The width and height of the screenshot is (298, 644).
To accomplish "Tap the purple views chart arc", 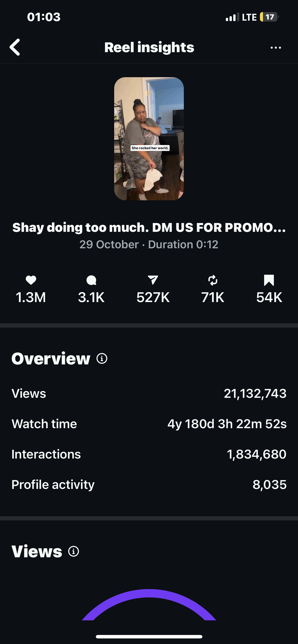I will [x=149, y=594].
